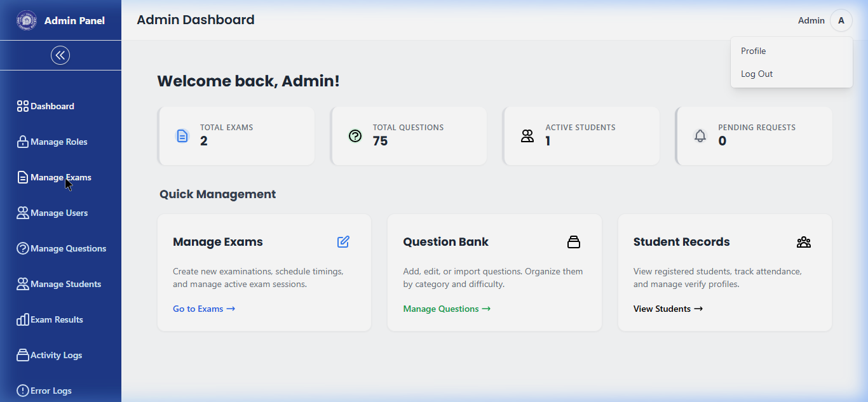
Task: Click the Manage Users people icon
Action: click(23, 213)
